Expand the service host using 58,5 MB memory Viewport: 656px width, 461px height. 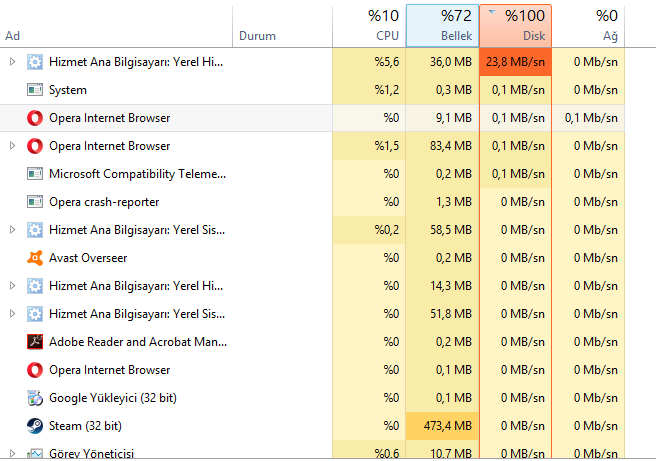click(13, 230)
